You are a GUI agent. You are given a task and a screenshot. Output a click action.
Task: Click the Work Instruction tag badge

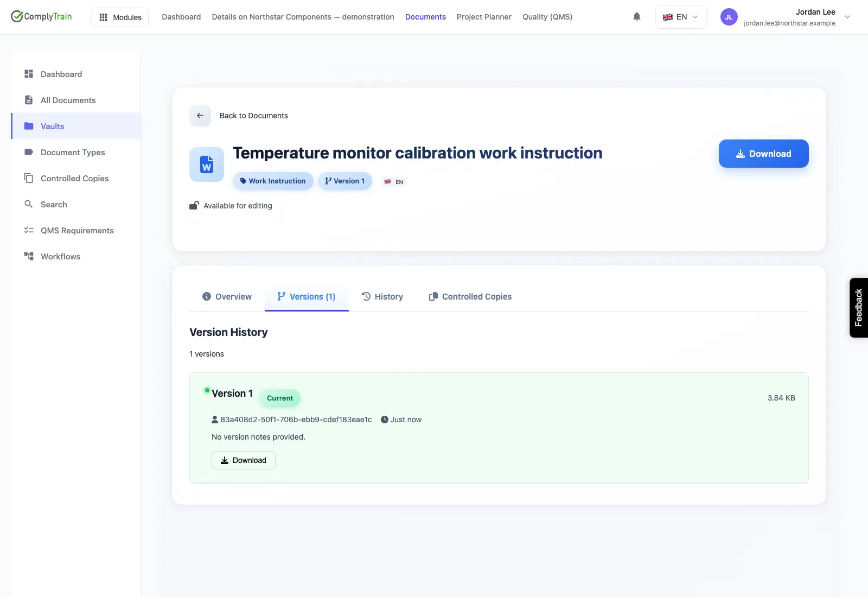pos(273,181)
